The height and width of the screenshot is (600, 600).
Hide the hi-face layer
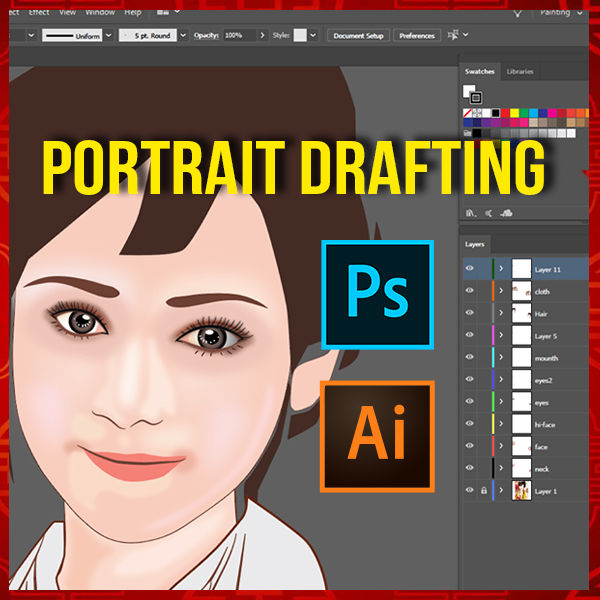coord(470,424)
